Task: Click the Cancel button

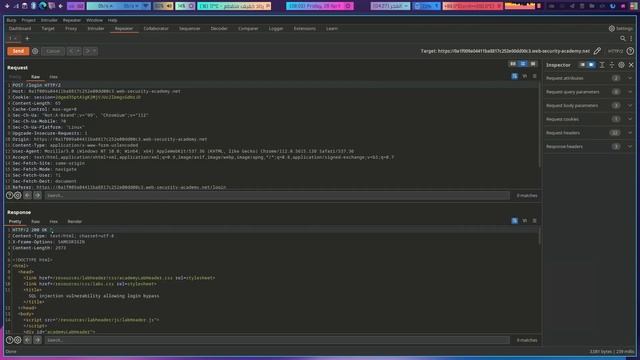Action: pyautogui.click(x=53, y=51)
